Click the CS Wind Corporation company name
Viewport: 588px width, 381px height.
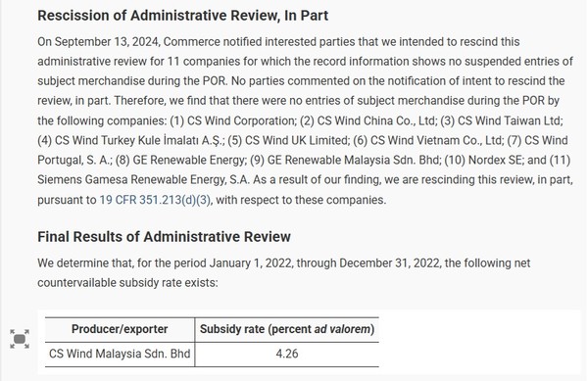tap(241, 120)
